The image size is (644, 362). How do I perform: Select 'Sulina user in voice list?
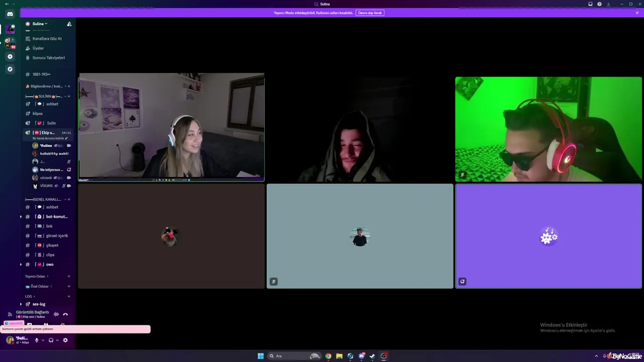coord(52,146)
